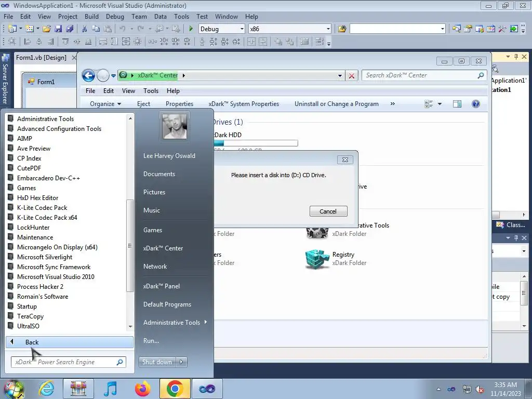Open the HxD Hex Editor folder
Screen dimensions: 532x399
pos(37,198)
